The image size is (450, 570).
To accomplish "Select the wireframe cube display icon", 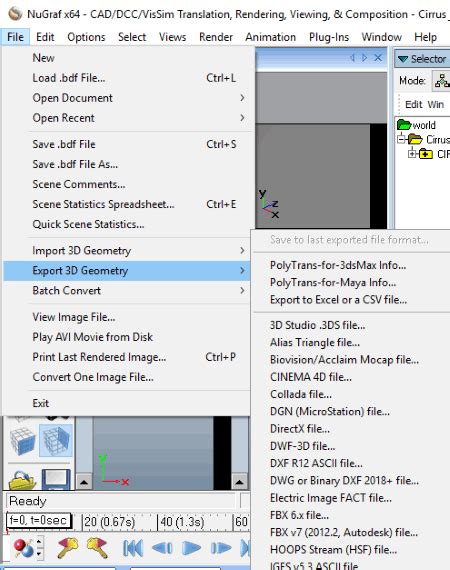I will (x=56, y=440).
